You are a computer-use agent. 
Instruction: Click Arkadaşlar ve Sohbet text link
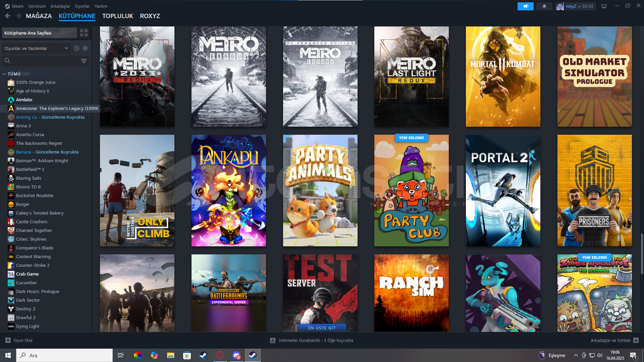[610, 340]
